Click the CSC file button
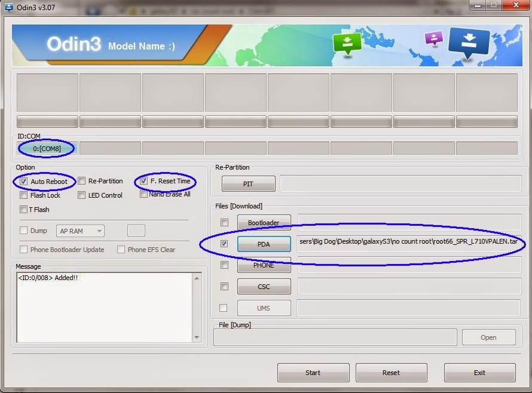 tap(264, 287)
